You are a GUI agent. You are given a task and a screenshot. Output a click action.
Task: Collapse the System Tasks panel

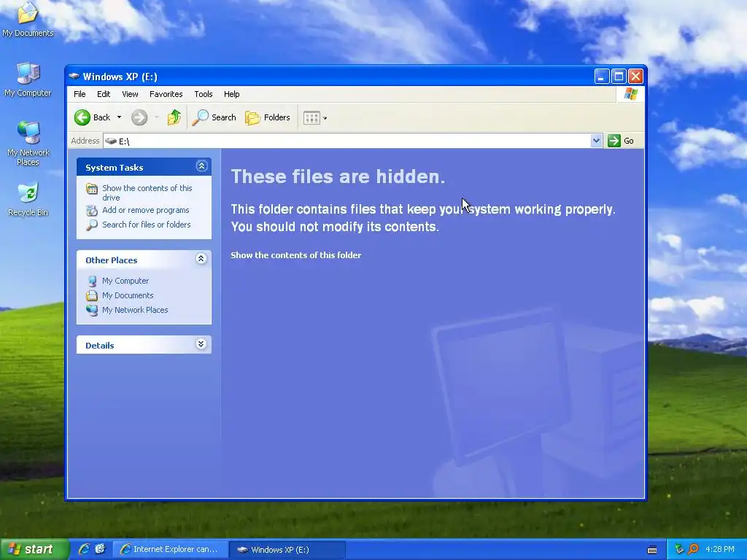point(201,166)
